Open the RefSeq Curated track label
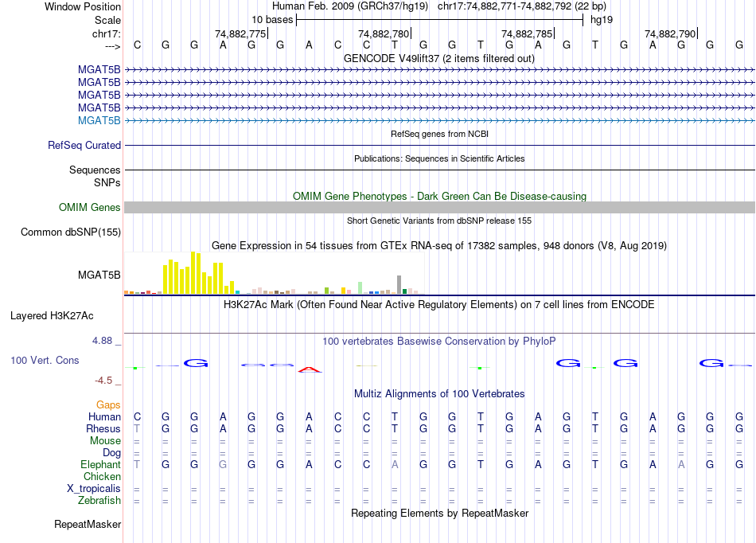This screenshot has height=543, width=756. pos(84,145)
